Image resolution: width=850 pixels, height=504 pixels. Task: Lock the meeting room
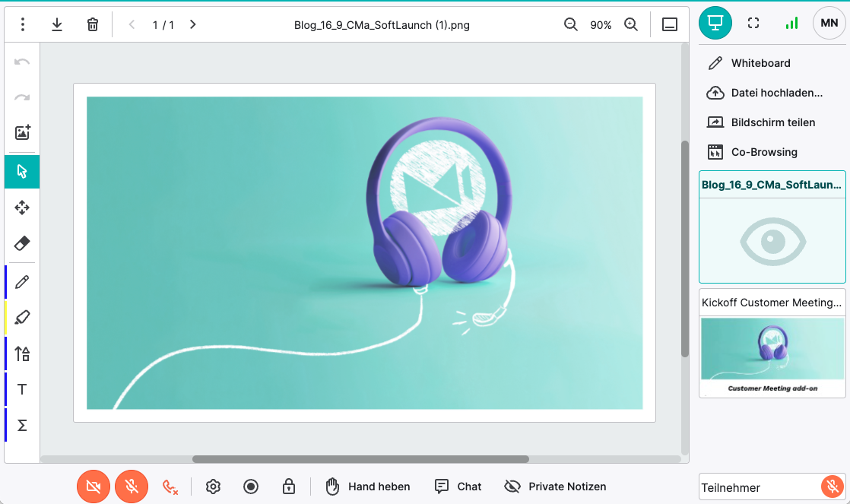click(x=289, y=487)
